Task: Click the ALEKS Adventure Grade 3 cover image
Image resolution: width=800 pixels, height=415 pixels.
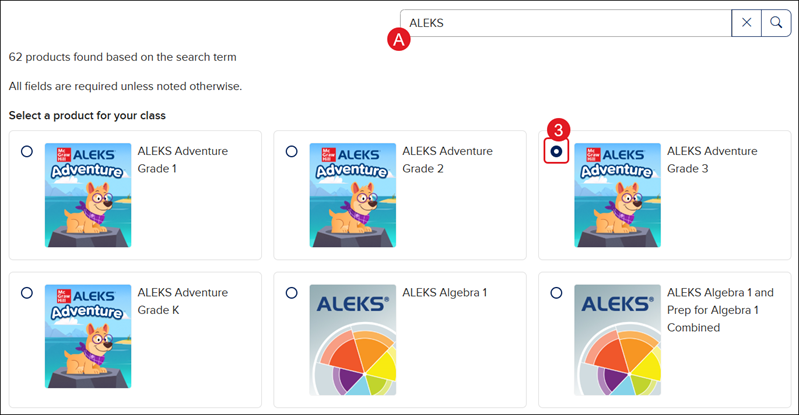Action: (618, 195)
